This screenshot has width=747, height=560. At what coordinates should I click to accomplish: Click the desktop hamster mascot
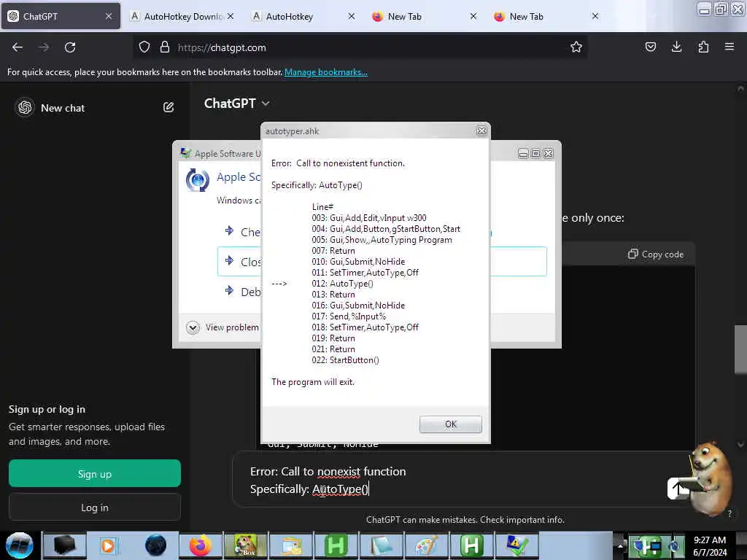(x=710, y=478)
